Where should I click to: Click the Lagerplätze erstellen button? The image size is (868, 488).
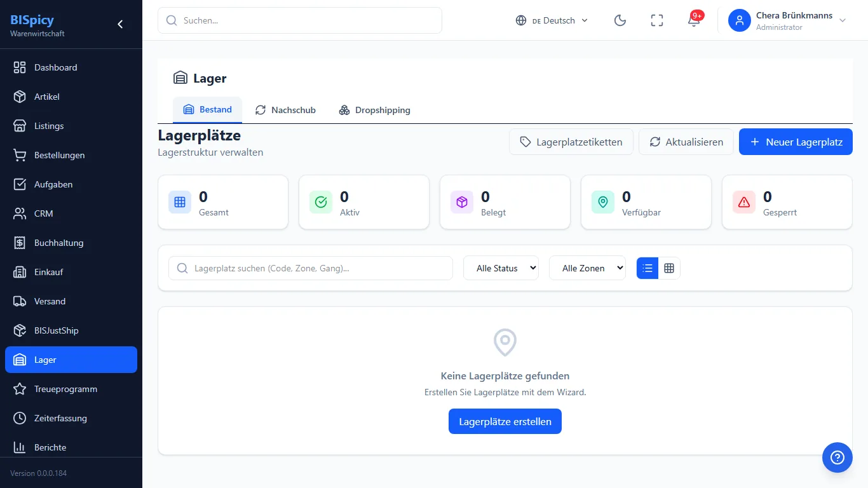tap(505, 421)
